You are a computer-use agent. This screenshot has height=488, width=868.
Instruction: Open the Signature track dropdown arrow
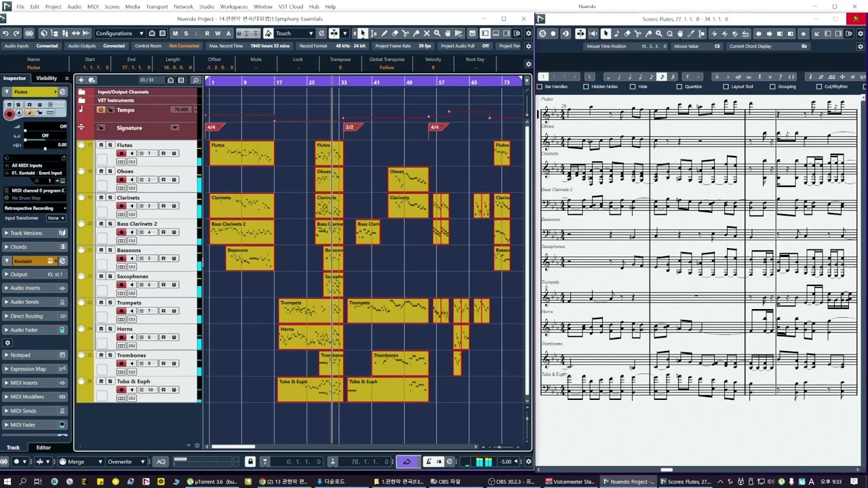(174, 127)
